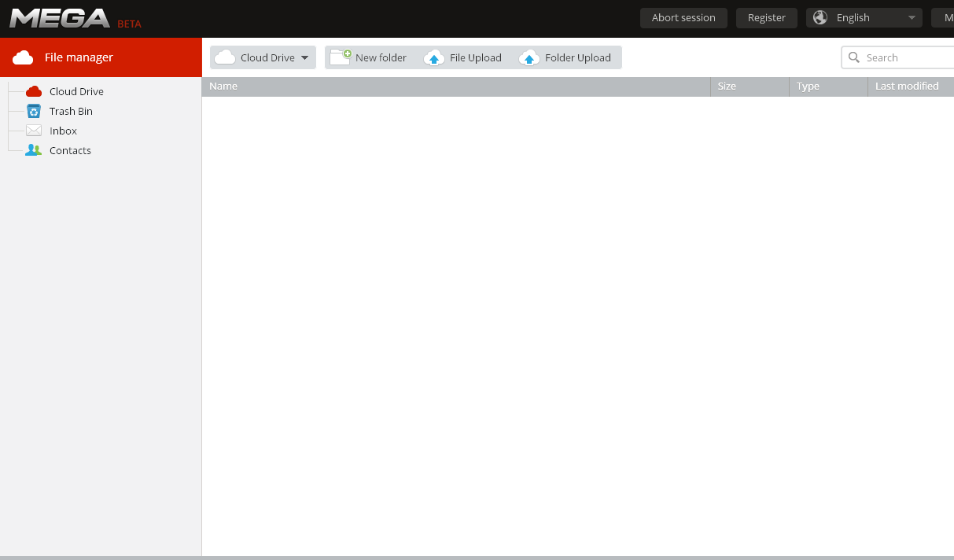This screenshot has width=954, height=560.
Task: Sort by the Name column header
Action: coord(456,87)
